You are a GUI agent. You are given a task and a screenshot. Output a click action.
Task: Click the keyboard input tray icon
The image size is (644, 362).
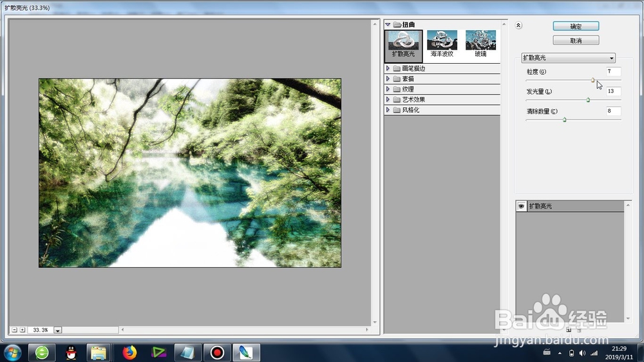pyautogui.click(x=547, y=352)
